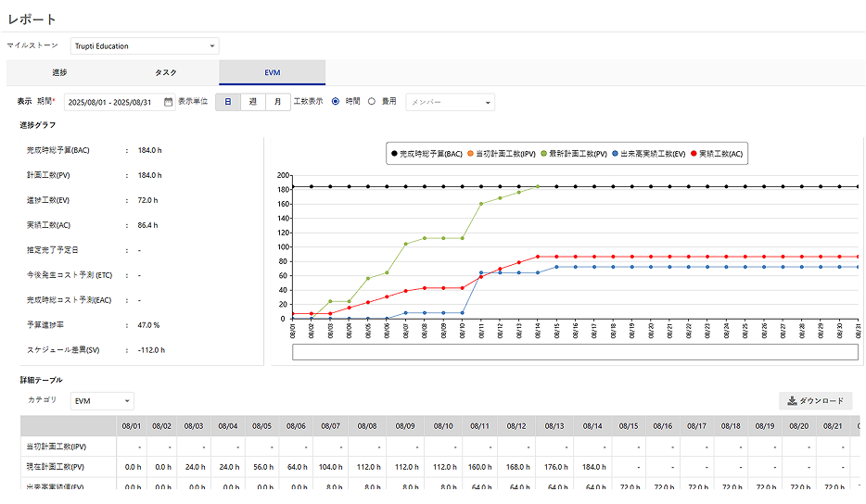
Task: Switch to the 進捗 tab
Action: point(59,72)
